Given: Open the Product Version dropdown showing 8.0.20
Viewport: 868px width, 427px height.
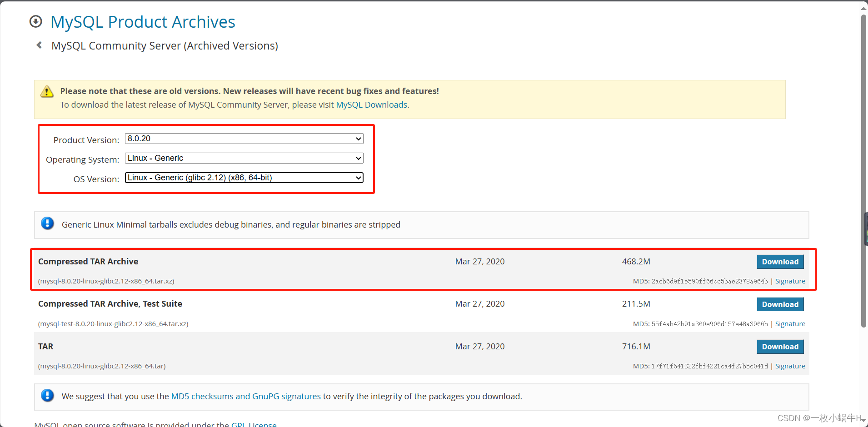Looking at the screenshot, I should [244, 139].
